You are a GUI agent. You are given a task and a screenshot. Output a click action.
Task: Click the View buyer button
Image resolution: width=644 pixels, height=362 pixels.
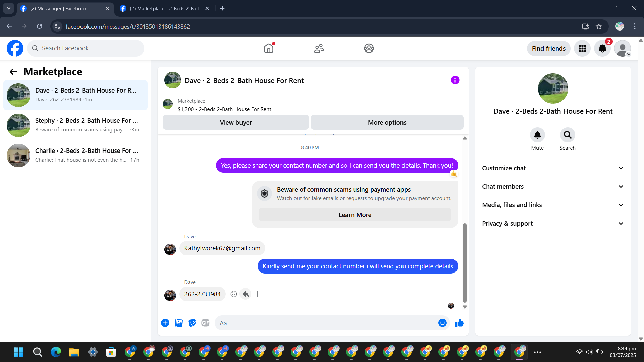coord(235,123)
